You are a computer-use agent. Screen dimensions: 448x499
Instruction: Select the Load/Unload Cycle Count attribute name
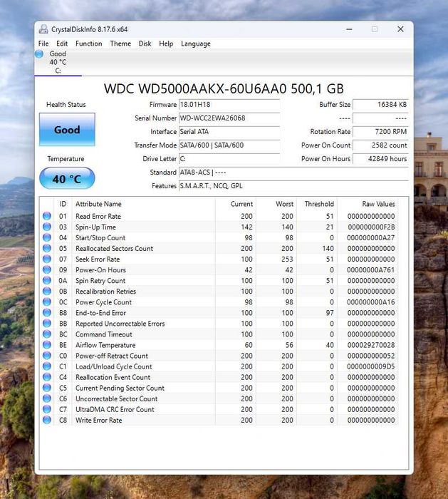click(x=114, y=366)
